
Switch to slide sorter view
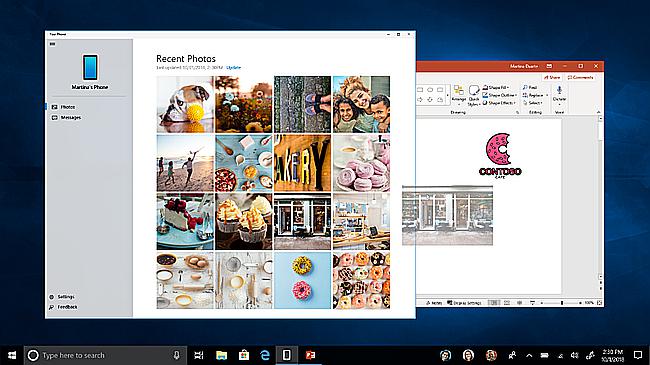pos(507,303)
